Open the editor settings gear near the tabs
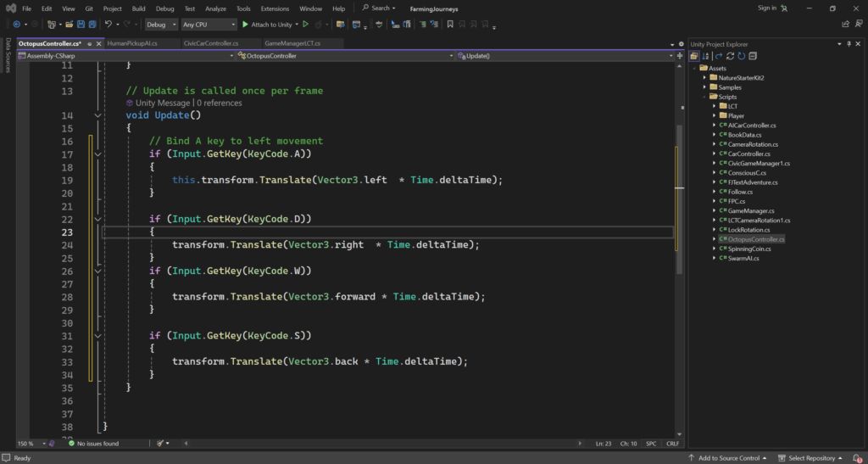Screen dimensions: 868x464 pyautogui.click(x=681, y=44)
